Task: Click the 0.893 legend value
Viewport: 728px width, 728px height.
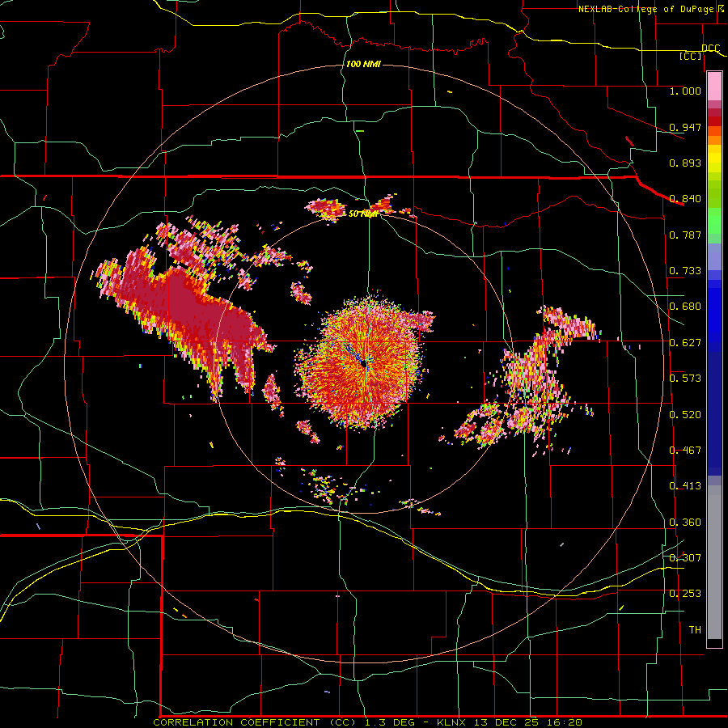Action: click(685, 163)
